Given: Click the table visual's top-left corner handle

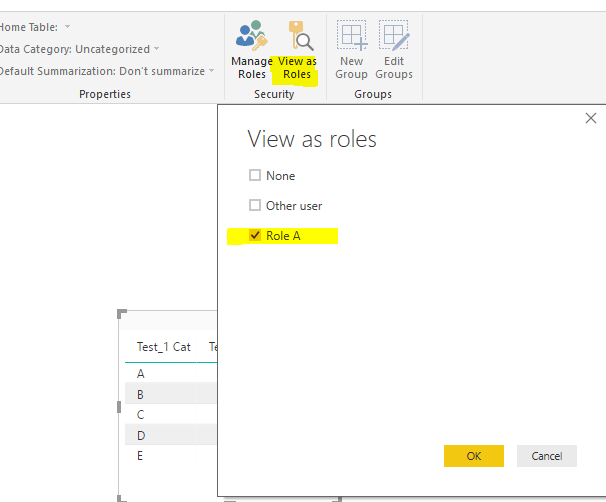Looking at the screenshot, I should [x=121, y=314].
